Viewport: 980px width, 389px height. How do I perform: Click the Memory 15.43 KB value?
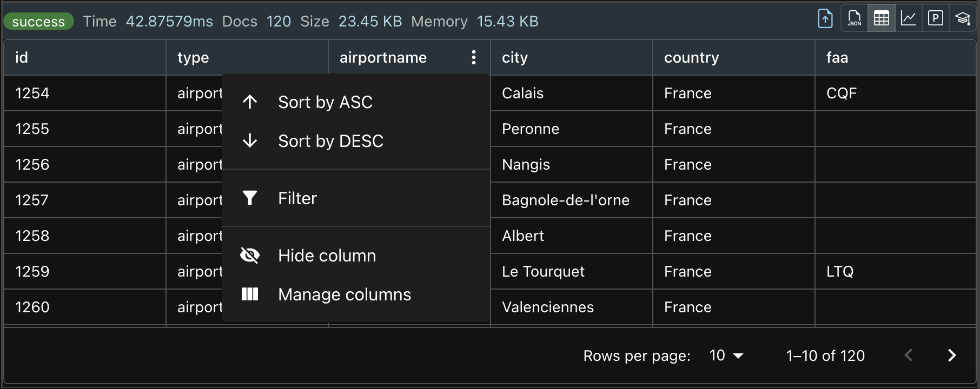click(x=508, y=22)
